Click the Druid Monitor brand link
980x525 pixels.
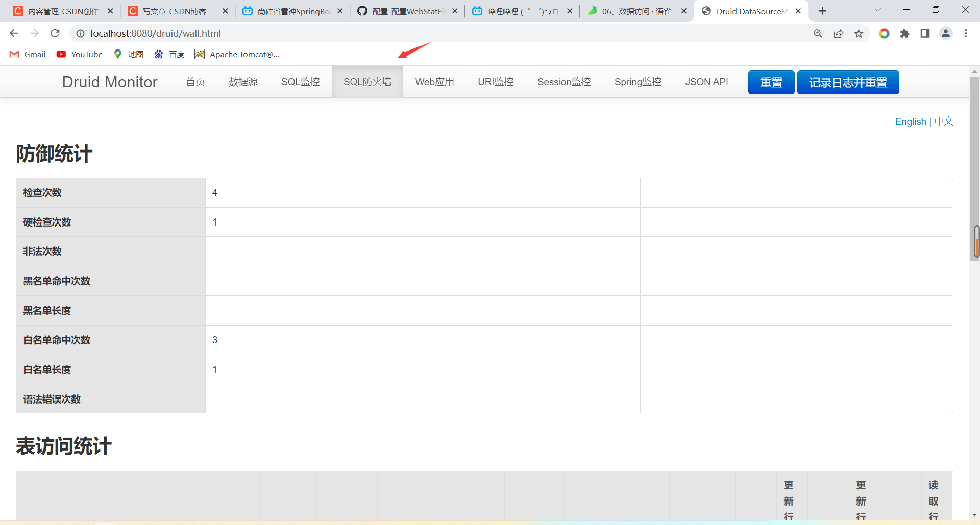pyautogui.click(x=110, y=82)
